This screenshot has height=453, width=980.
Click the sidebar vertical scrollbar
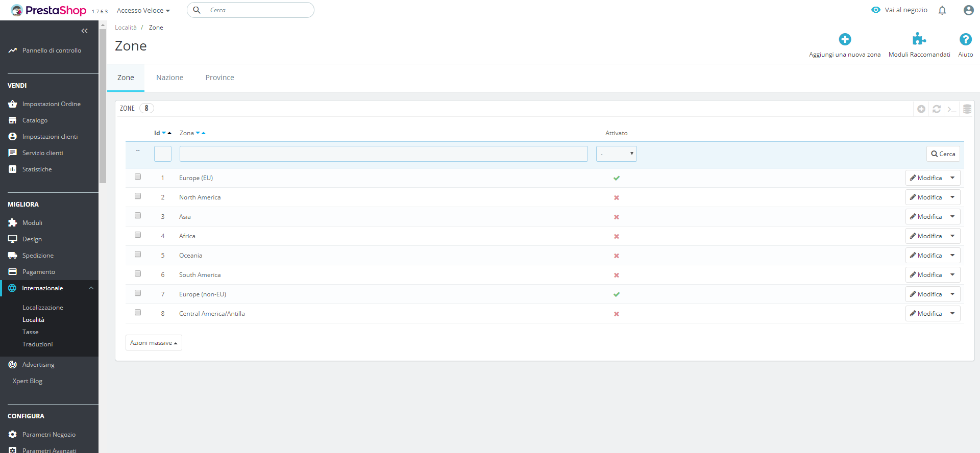[103, 106]
